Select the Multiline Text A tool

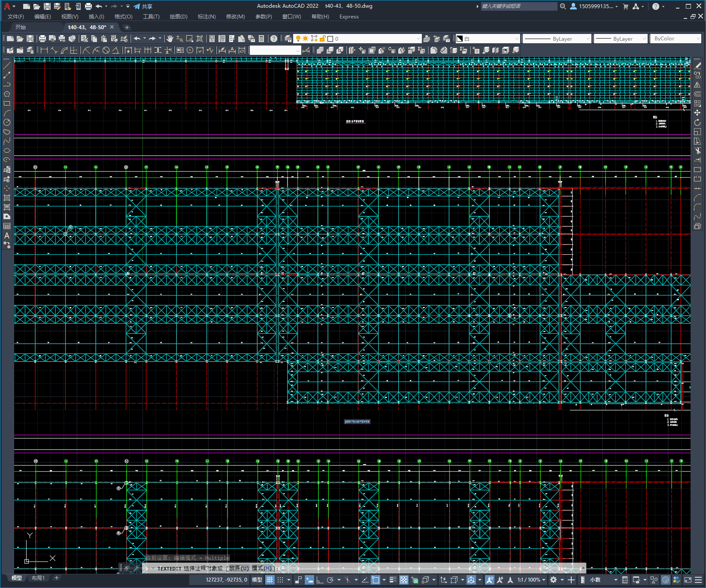[7, 235]
